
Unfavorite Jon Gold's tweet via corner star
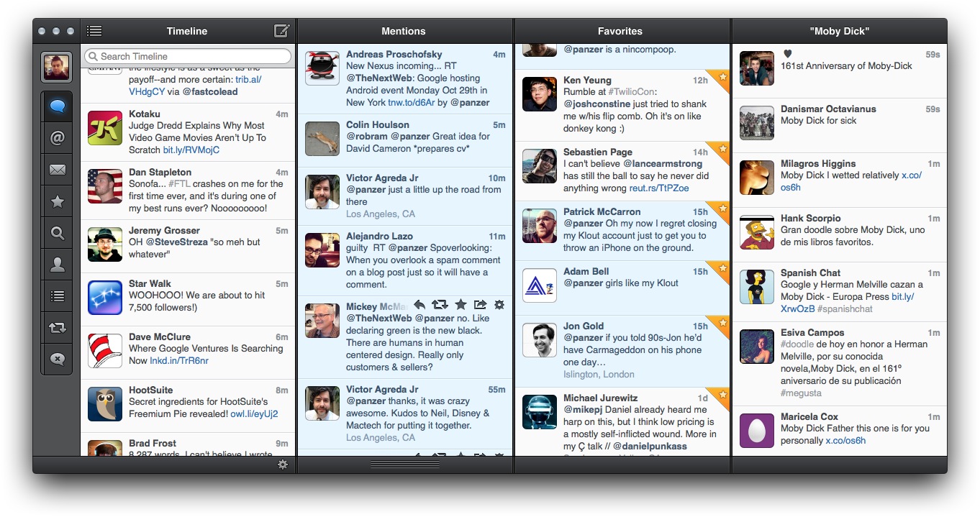[x=722, y=323]
